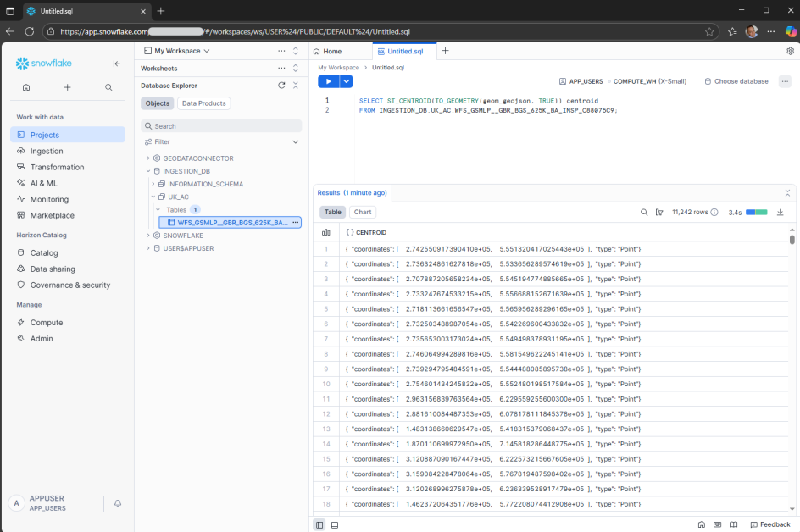Refresh the Database Explorer
800x532 pixels.
281,86
